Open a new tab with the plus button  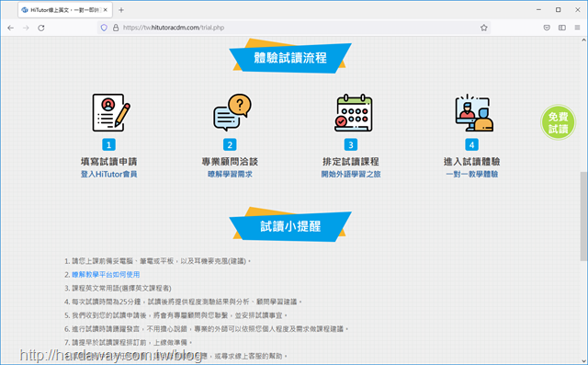point(121,10)
